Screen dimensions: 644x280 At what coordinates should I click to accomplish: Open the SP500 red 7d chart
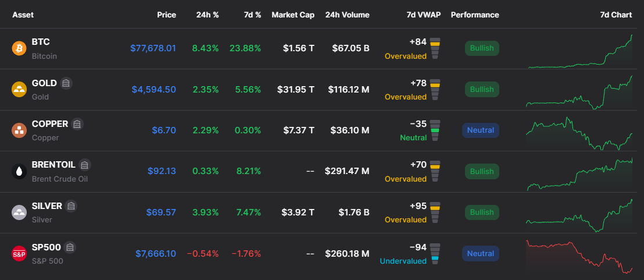coord(579,257)
